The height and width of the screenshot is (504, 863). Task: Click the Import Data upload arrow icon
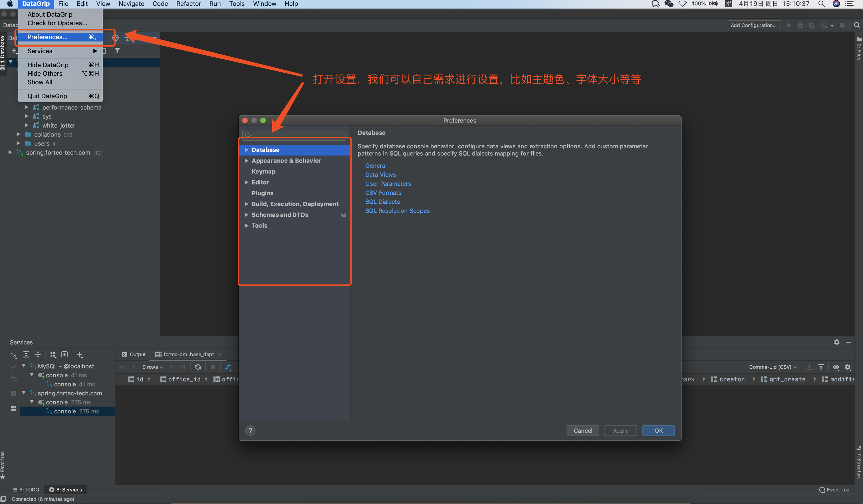[821, 367]
